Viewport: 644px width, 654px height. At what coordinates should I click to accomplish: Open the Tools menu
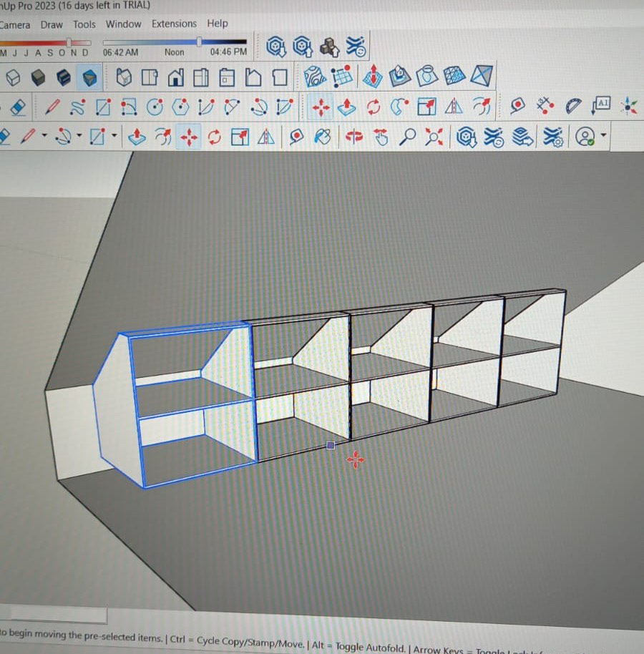[84, 24]
